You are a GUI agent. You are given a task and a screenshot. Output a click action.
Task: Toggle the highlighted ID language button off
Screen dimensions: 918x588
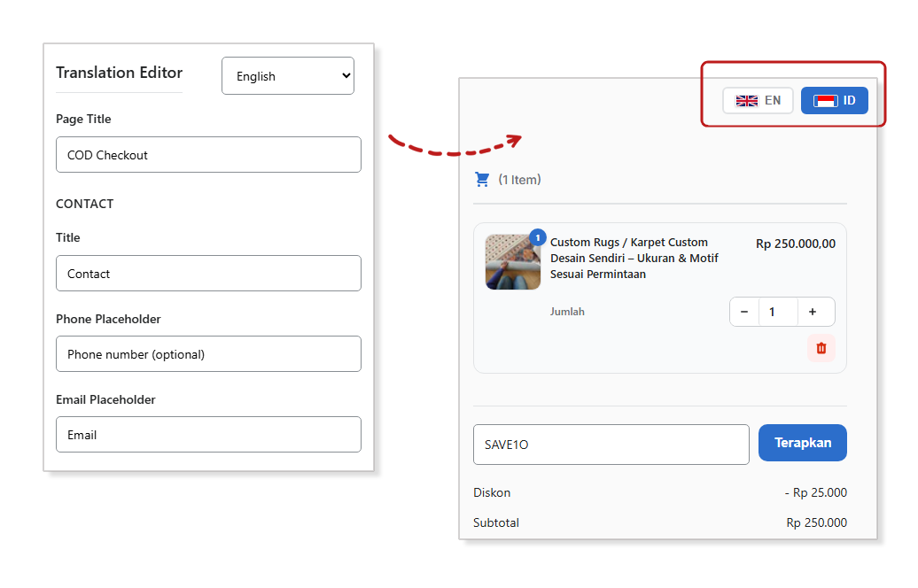[834, 100]
